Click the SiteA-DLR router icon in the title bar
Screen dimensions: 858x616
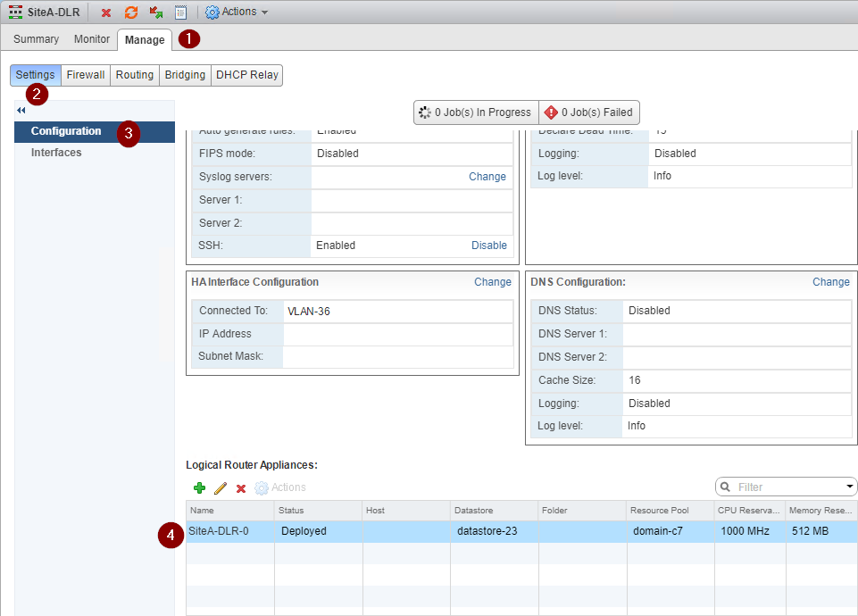coord(16,12)
